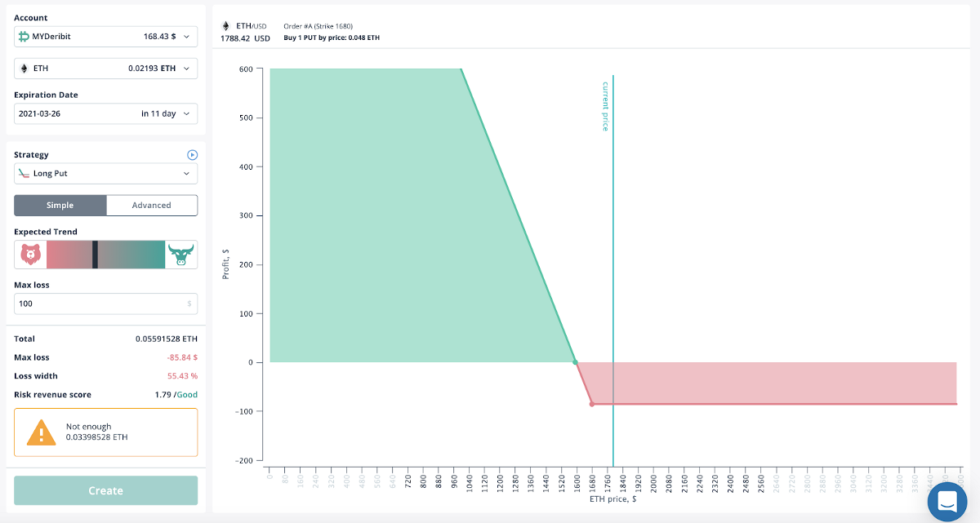
Task: Click the Ethereum icon in currency selector
Action: click(24, 69)
